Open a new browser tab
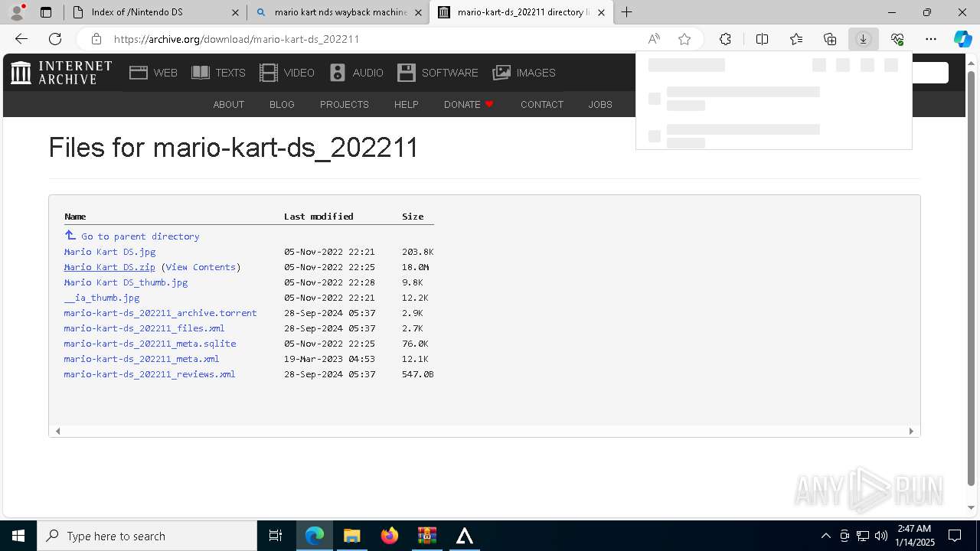 tap(627, 12)
